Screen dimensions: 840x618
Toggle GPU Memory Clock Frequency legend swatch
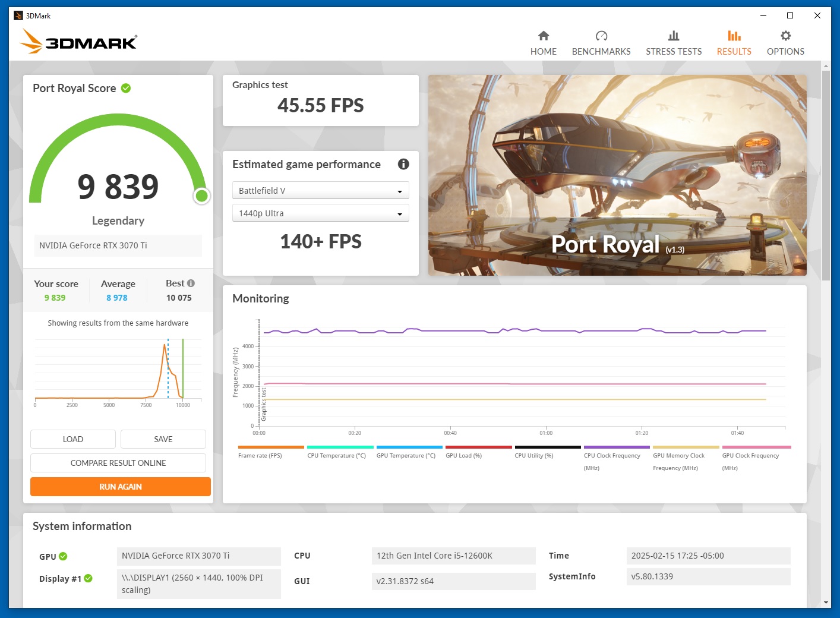point(686,447)
